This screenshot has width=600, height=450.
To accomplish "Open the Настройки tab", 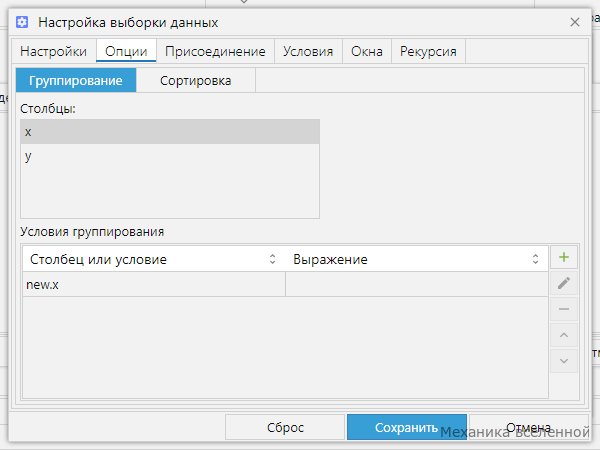I will 54,51.
